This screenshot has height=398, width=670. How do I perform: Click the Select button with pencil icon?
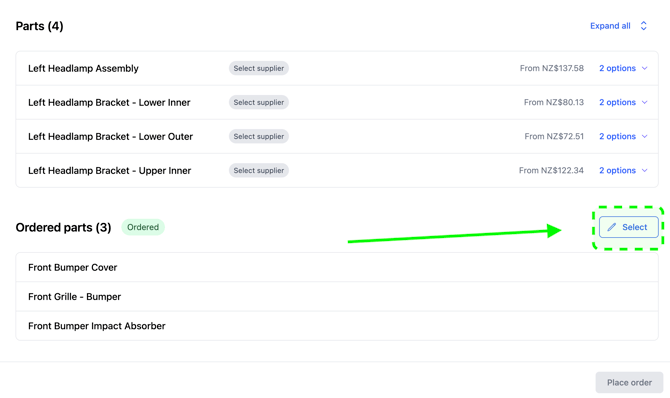[x=629, y=227]
